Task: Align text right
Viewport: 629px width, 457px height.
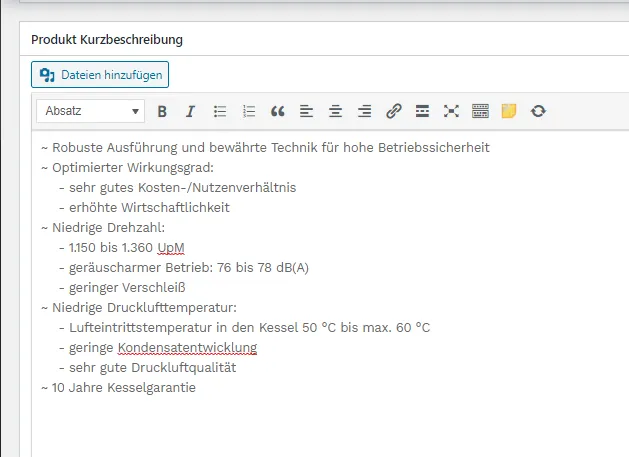Action: pos(364,111)
